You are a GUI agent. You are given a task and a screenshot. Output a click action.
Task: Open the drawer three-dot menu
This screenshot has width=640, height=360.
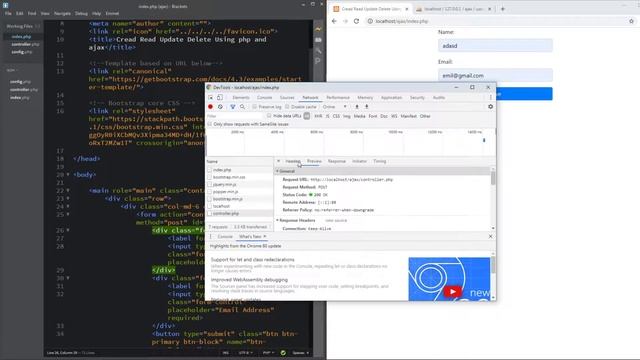click(211, 237)
